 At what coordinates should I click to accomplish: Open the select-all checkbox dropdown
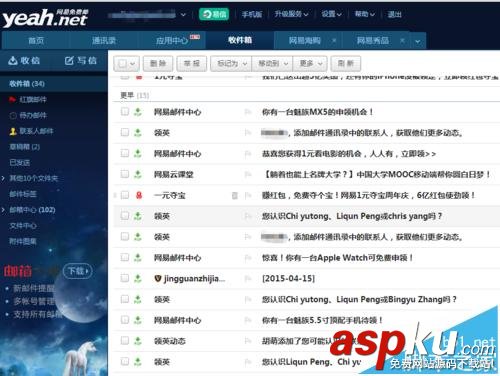133,64
